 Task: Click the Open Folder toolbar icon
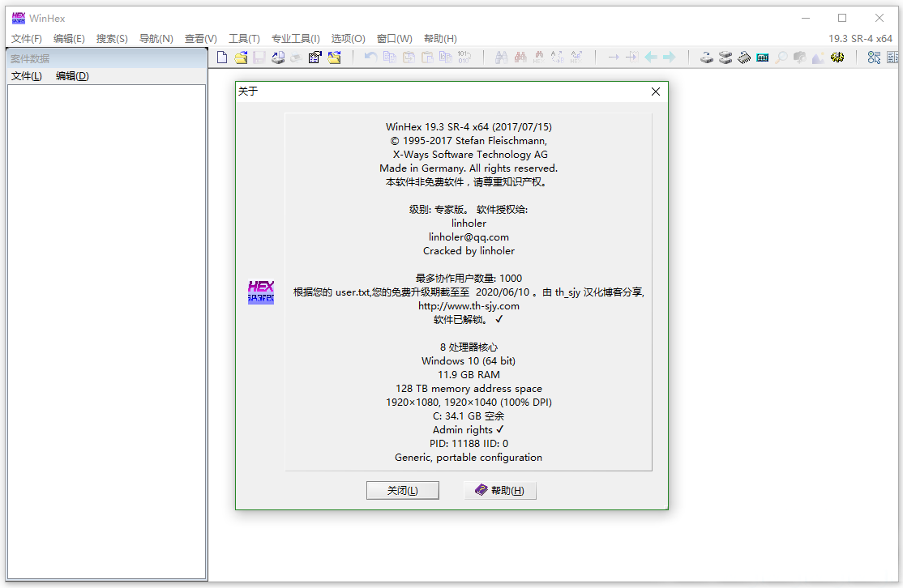coord(334,57)
